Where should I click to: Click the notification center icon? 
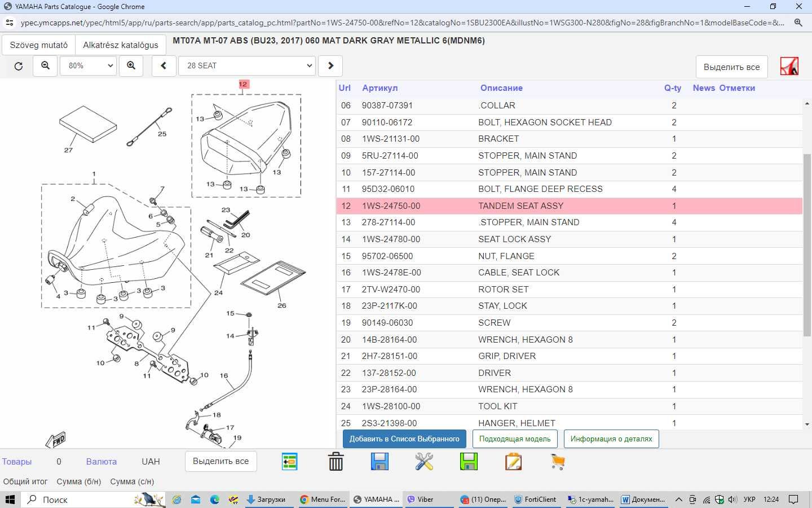(x=793, y=500)
